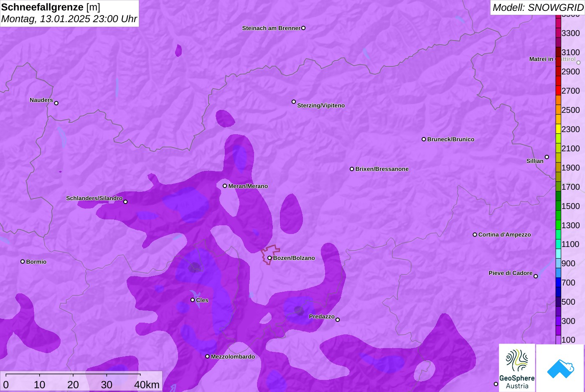Click the blue cloud arrow logo
The image size is (585, 392).
tap(560, 368)
